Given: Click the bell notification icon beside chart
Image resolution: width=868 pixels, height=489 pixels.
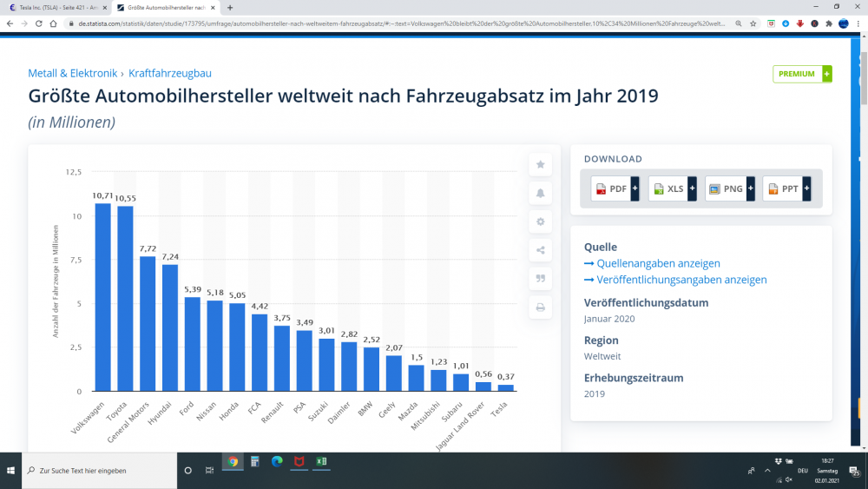Looking at the screenshot, I should (x=540, y=193).
